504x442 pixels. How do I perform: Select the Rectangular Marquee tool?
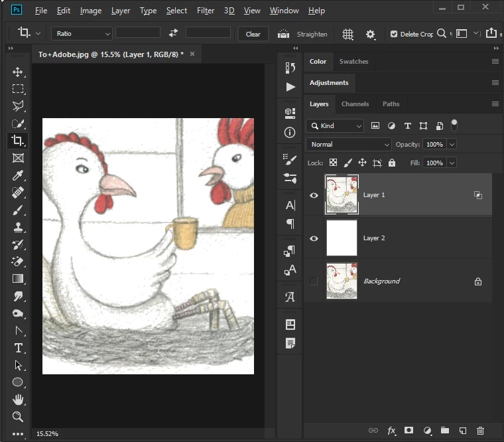pyautogui.click(x=18, y=89)
